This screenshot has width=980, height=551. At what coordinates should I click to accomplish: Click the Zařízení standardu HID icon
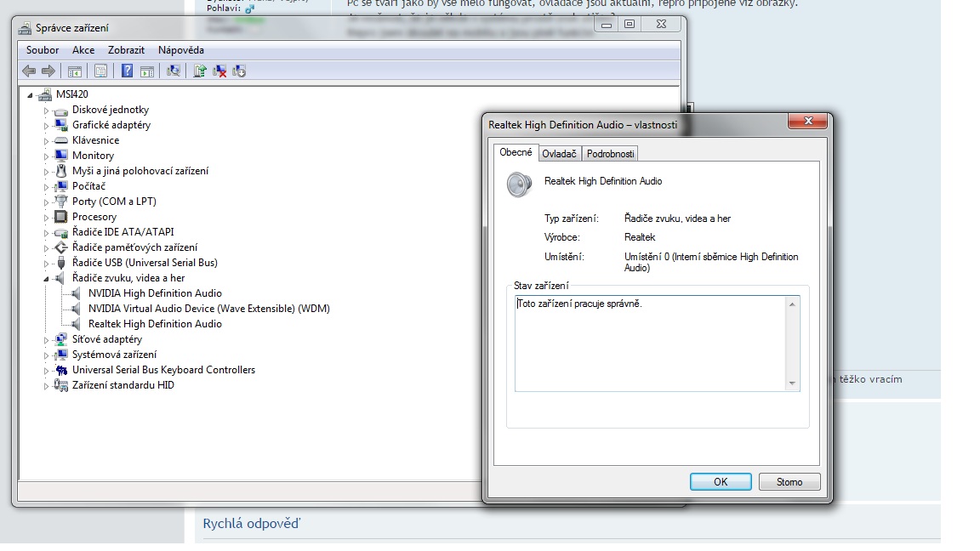coord(60,385)
